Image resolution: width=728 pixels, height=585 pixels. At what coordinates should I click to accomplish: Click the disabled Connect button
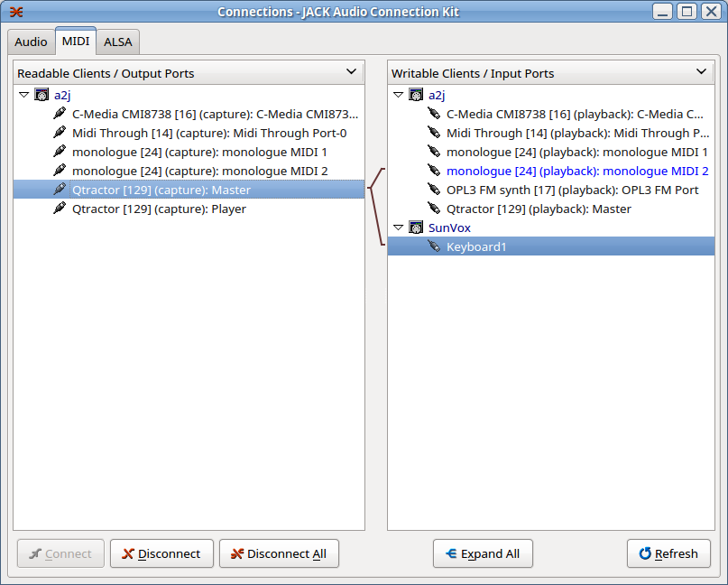60,553
